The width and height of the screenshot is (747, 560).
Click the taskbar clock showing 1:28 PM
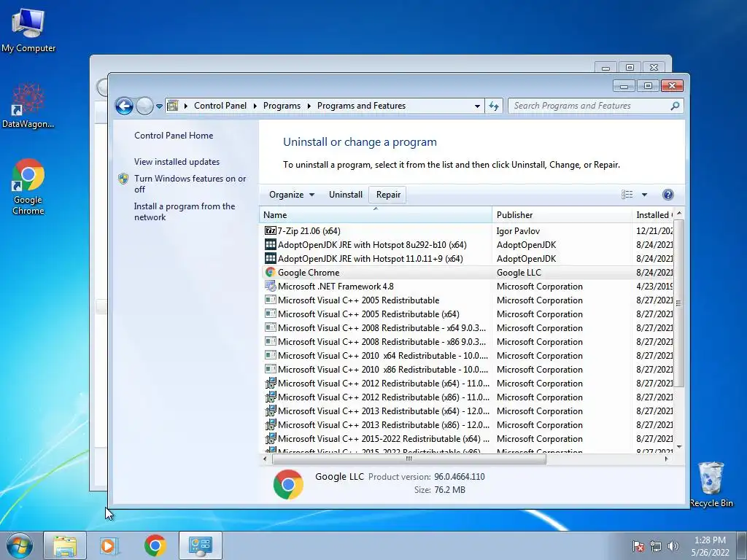[710, 546]
